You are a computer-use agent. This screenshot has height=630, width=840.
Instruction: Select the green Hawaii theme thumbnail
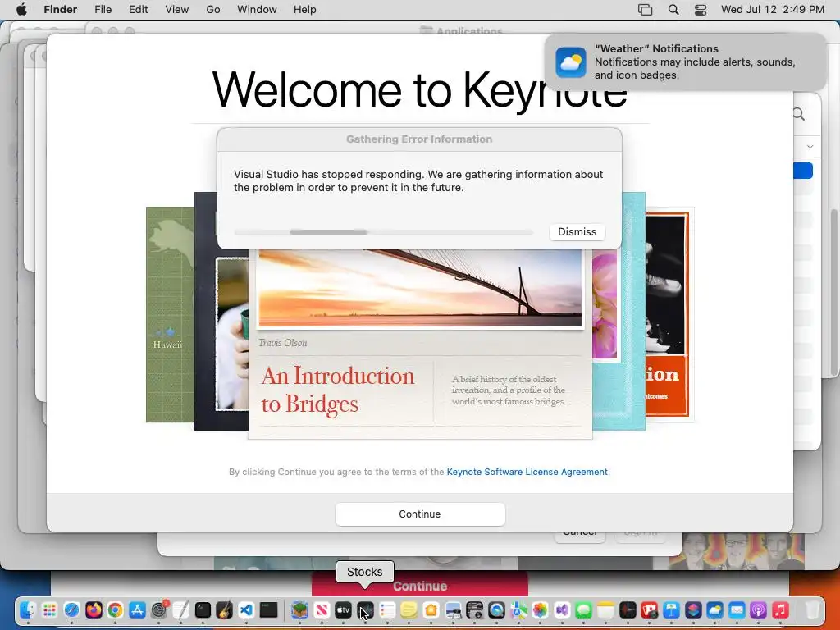[x=170, y=314]
